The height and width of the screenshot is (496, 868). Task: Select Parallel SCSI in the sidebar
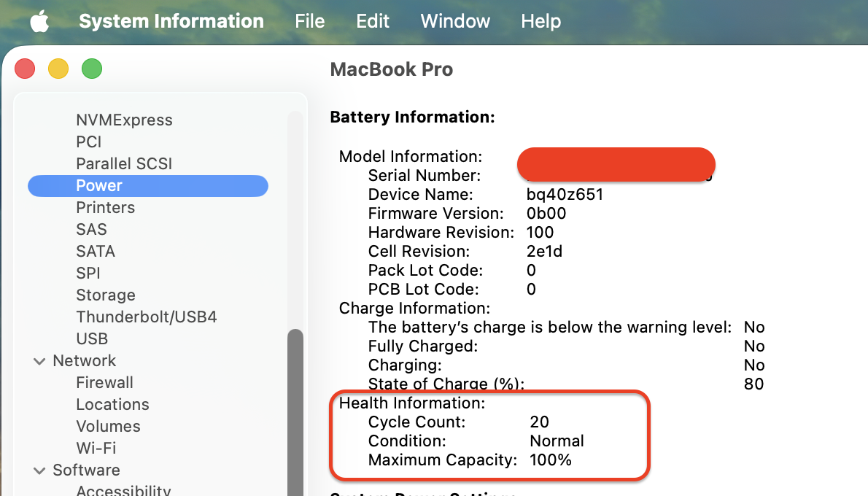pyautogui.click(x=124, y=164)
